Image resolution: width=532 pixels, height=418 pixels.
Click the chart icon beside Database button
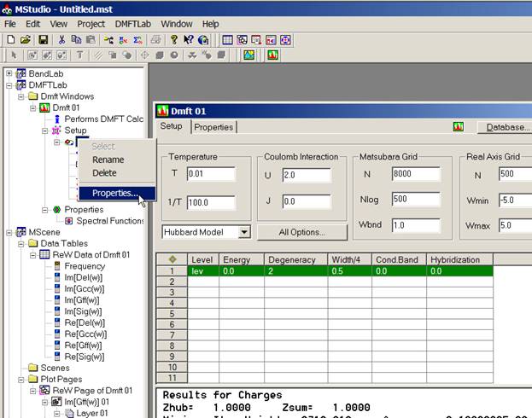pyautogui.click(x=459, y=127)
